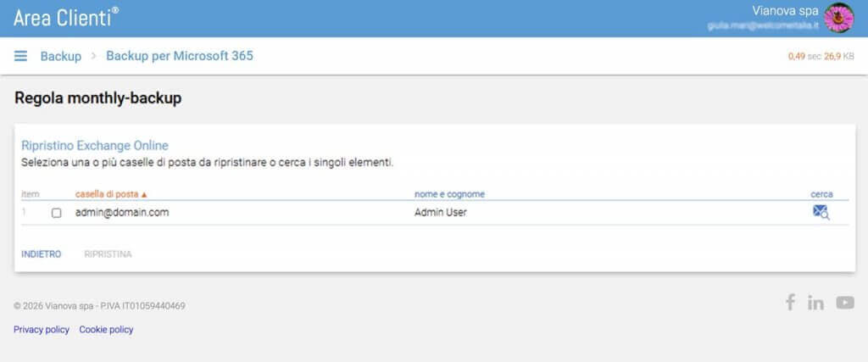
Task: Click the RIPRISTINA button
Action: [x=108, y=254]
